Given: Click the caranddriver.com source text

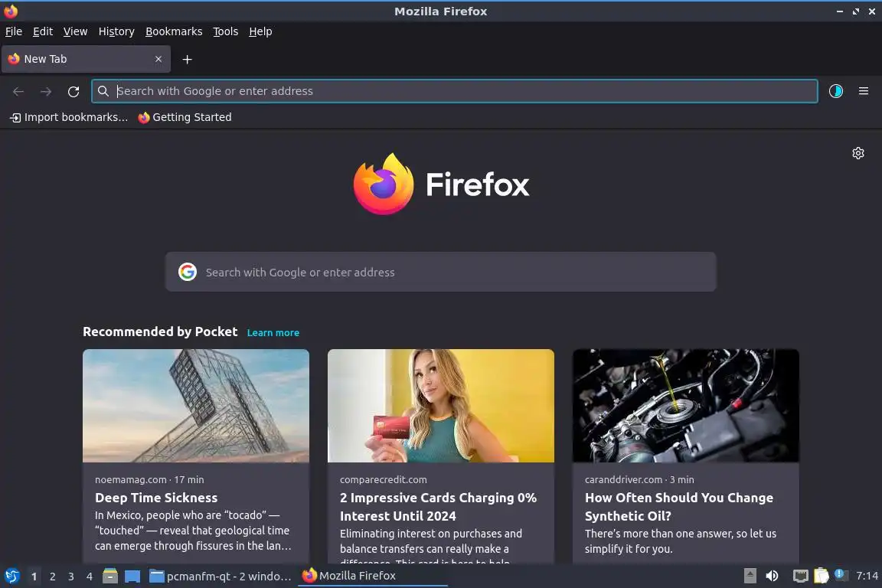Looking at the screenshot, I should [x=623, y=480].
